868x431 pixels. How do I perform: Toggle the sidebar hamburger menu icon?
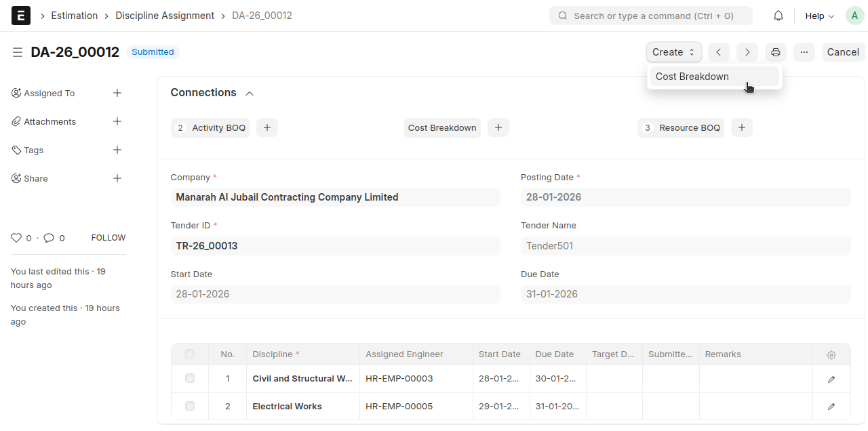[18, 52]
